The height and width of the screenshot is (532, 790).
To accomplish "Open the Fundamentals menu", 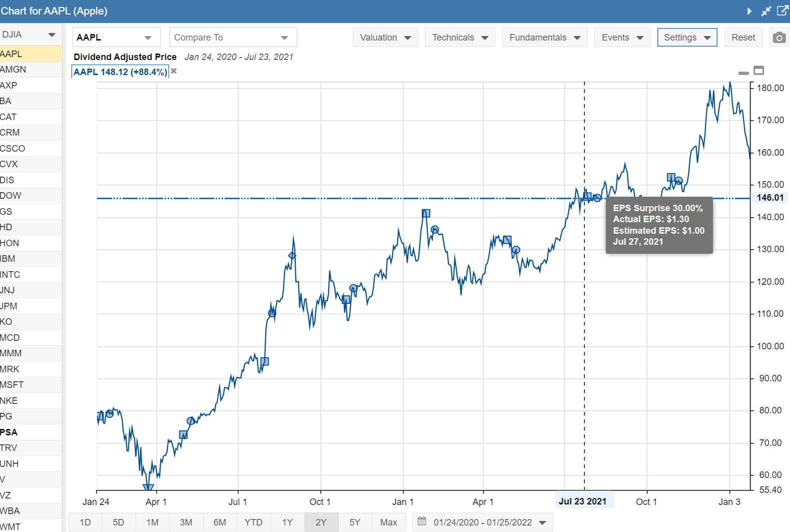I will 544,38.
